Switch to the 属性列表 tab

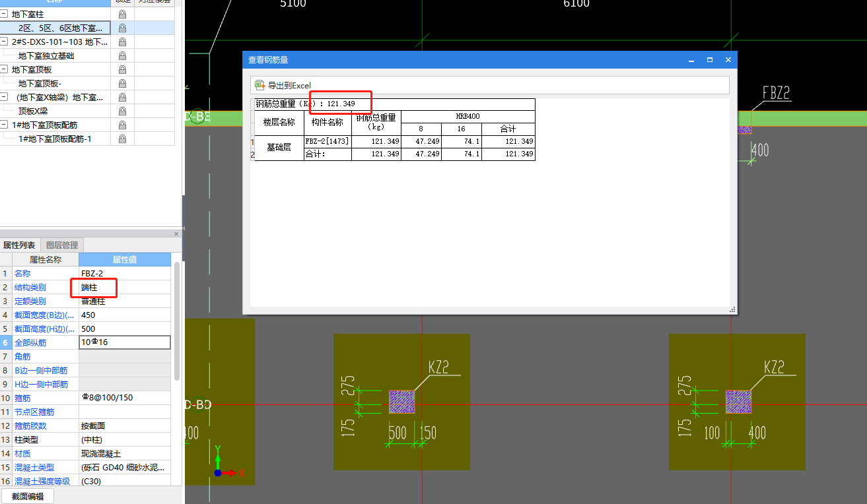click(x=19, y=245)
